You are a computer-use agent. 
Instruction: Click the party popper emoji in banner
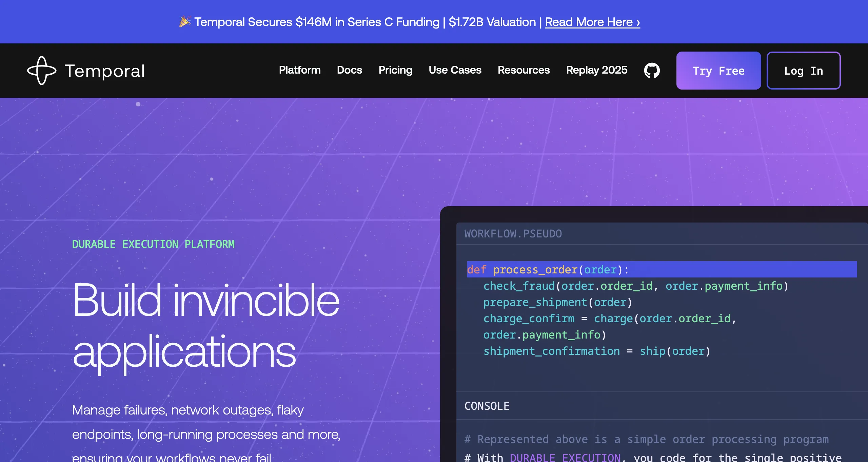pos(185,22)
